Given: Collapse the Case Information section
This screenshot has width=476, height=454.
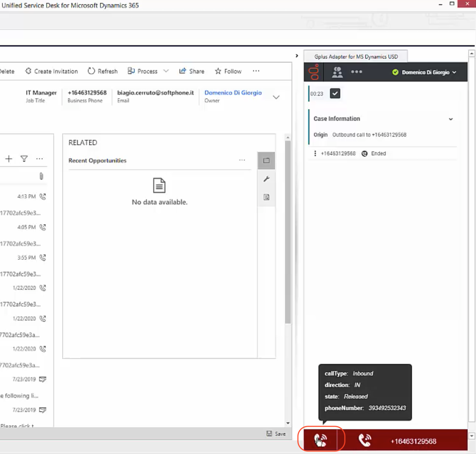Looking at the screenshot, I should (450, 119).
